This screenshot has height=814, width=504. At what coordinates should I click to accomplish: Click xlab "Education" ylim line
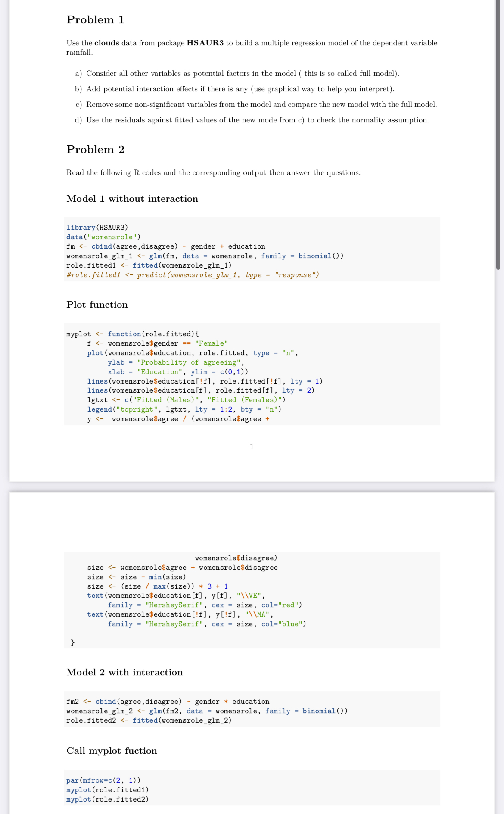[x=178, y=372]
